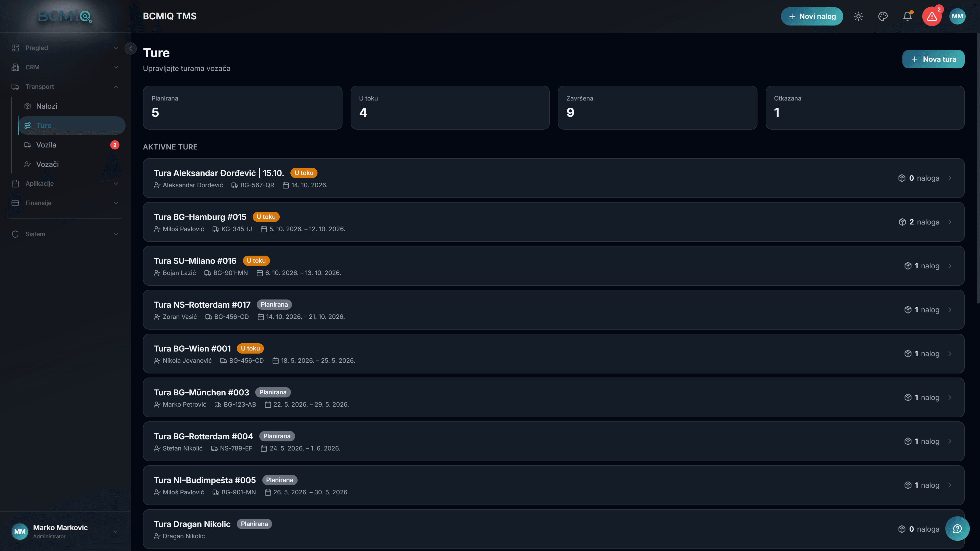Click the BCMIQ logo
980x551 pixels.
pos(65,16)
